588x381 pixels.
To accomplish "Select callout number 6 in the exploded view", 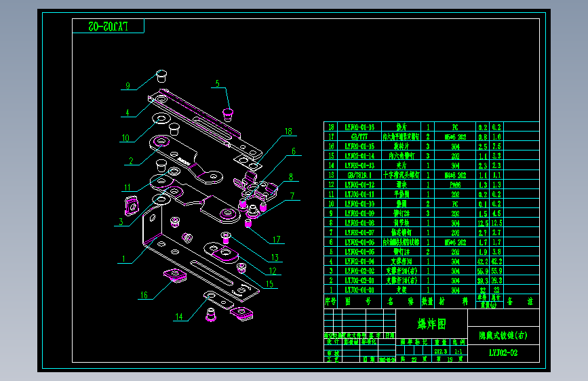I will pyautogui.click(x=294, y=151).
